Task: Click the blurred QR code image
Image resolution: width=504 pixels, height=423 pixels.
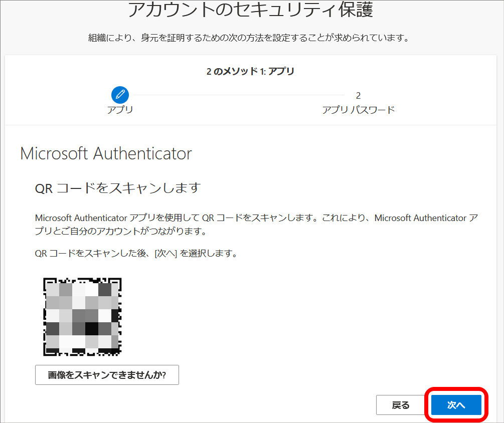Action: pos(82,317)
